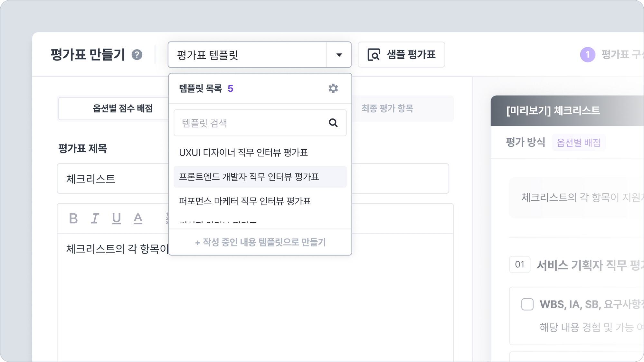Collapse the 평가표 템플릿 dropdown arrow

pos(339,55)
